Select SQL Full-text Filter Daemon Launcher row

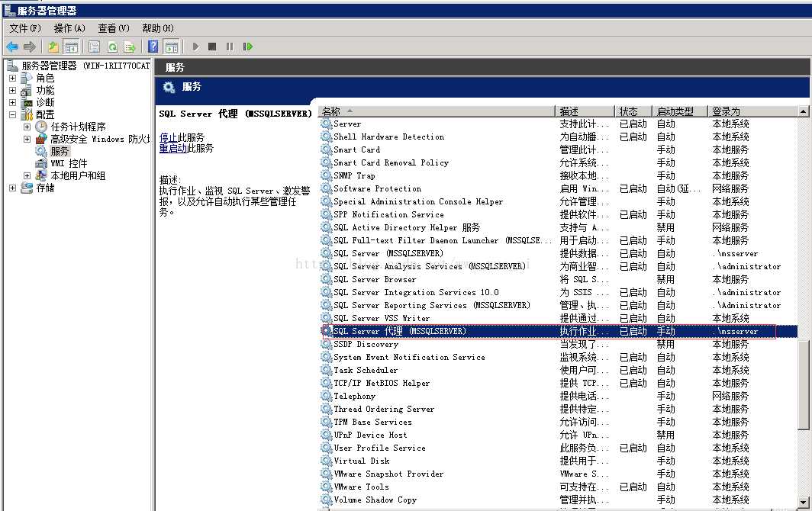click(x=559, y=241)
